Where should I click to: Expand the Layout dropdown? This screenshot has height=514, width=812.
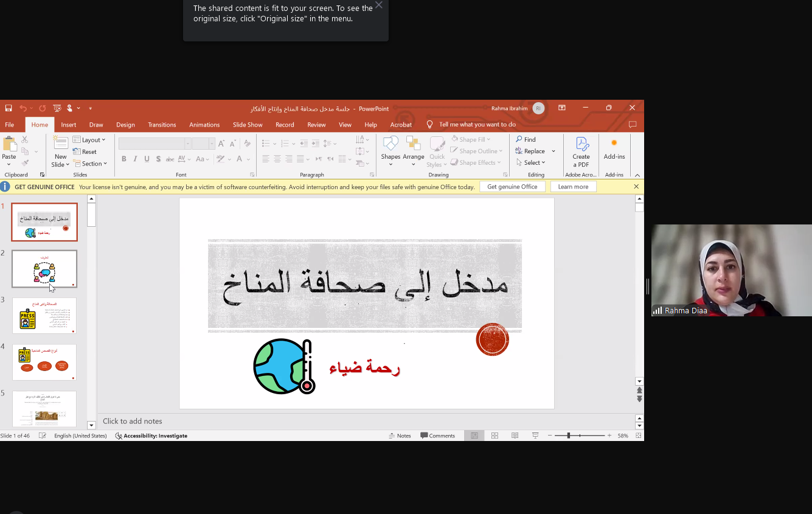click(x=89, y=140)
